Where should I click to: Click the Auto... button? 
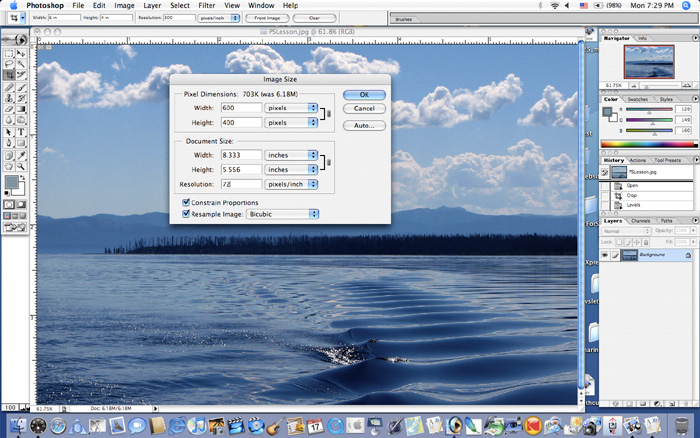point(364,125)
